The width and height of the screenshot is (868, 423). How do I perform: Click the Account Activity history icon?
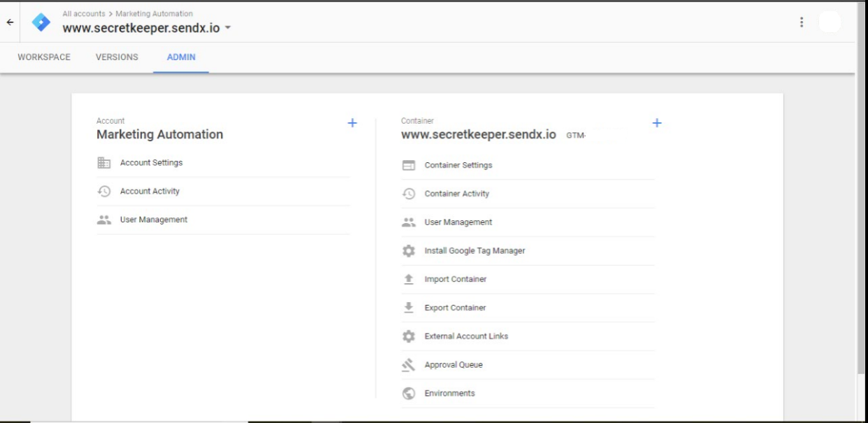click(x=104, y=192)
